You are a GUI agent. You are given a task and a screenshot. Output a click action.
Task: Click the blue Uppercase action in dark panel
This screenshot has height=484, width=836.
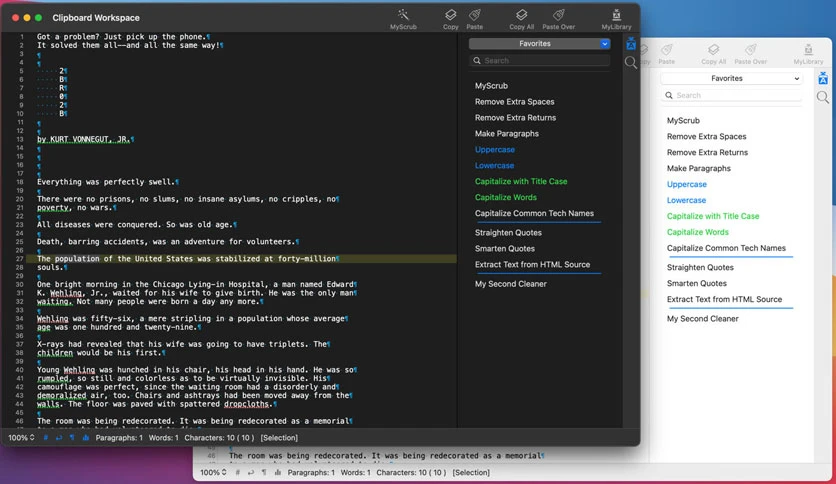495,150
